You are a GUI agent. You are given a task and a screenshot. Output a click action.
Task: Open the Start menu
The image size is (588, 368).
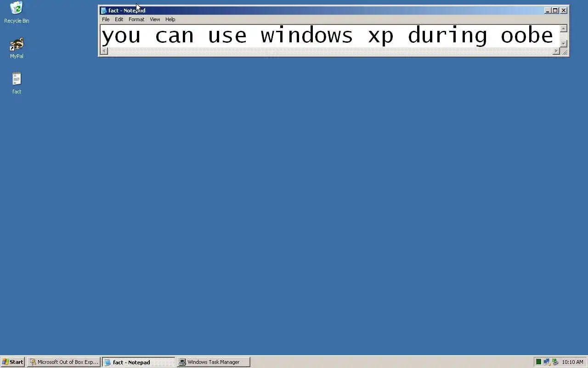13,362
